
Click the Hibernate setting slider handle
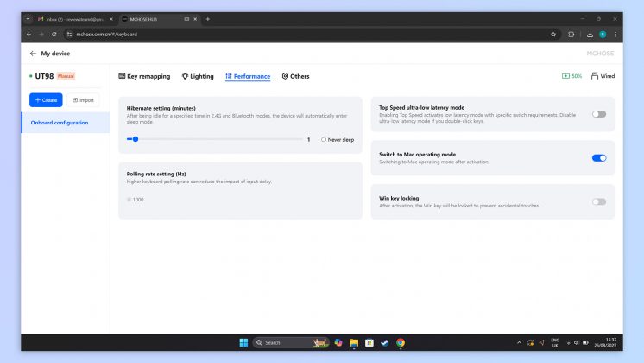click(x=136, y=139)
